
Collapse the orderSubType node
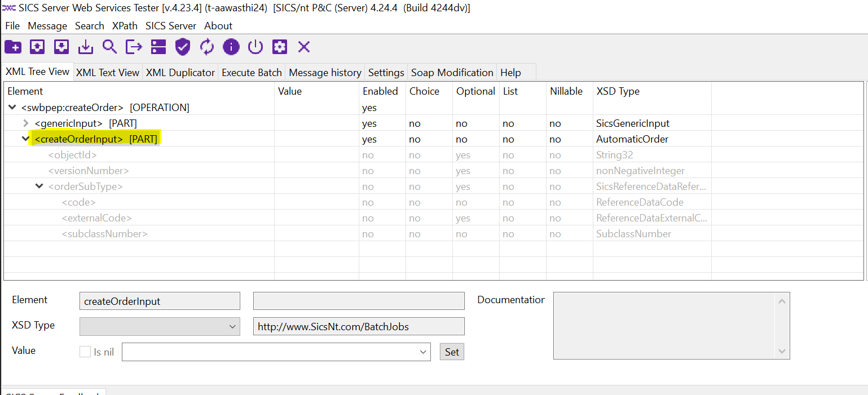coord(39,186)
